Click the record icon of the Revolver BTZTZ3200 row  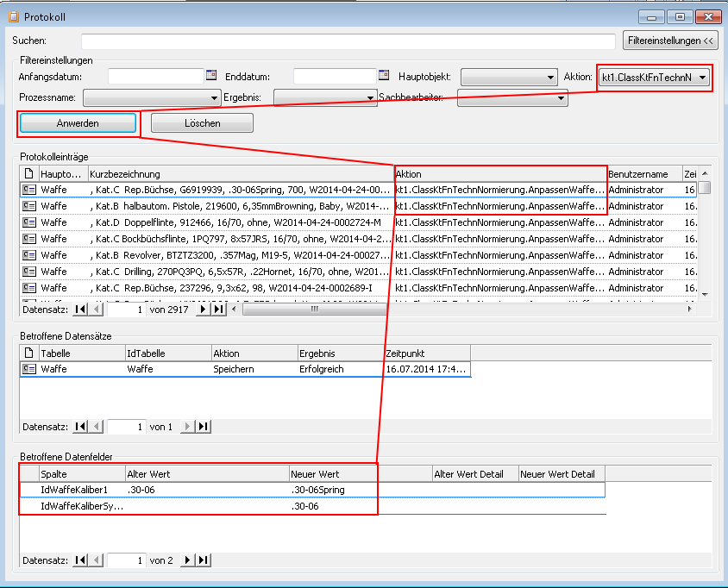[28, 255]
